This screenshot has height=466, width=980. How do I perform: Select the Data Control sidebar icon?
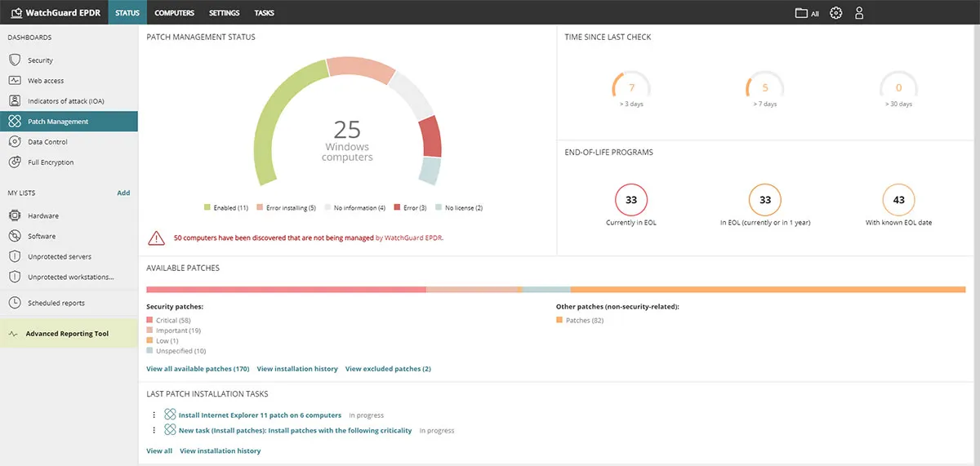[14, 142]
